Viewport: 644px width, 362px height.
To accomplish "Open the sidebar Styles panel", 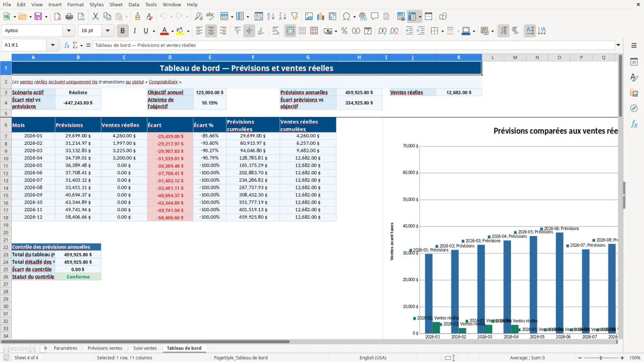I will coord(634,77).
